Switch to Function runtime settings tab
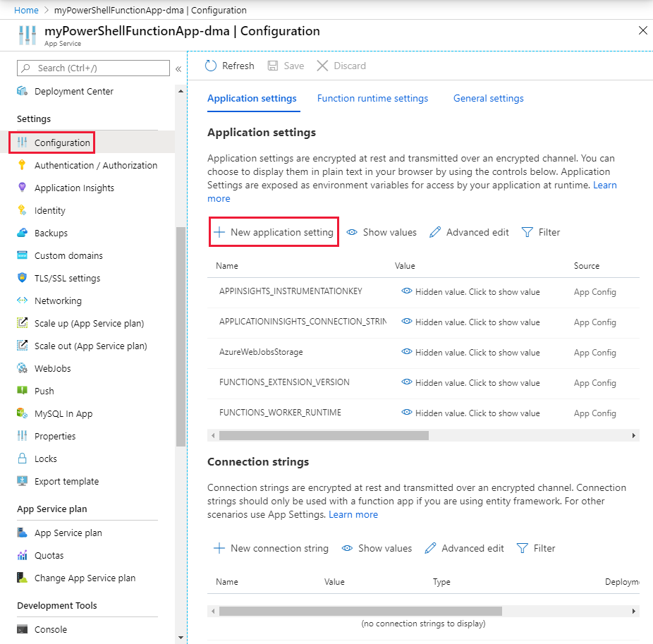 click(373, 98)
